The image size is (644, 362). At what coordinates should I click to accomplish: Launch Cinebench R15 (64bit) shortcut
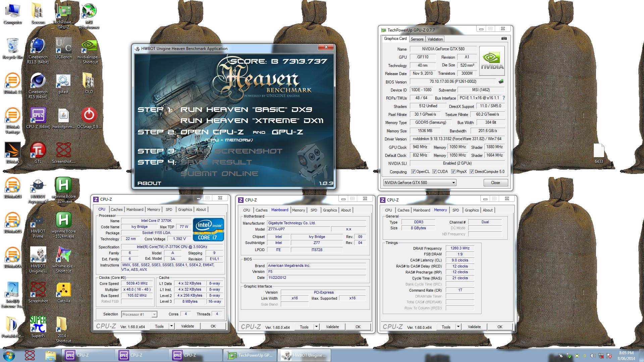38,86
